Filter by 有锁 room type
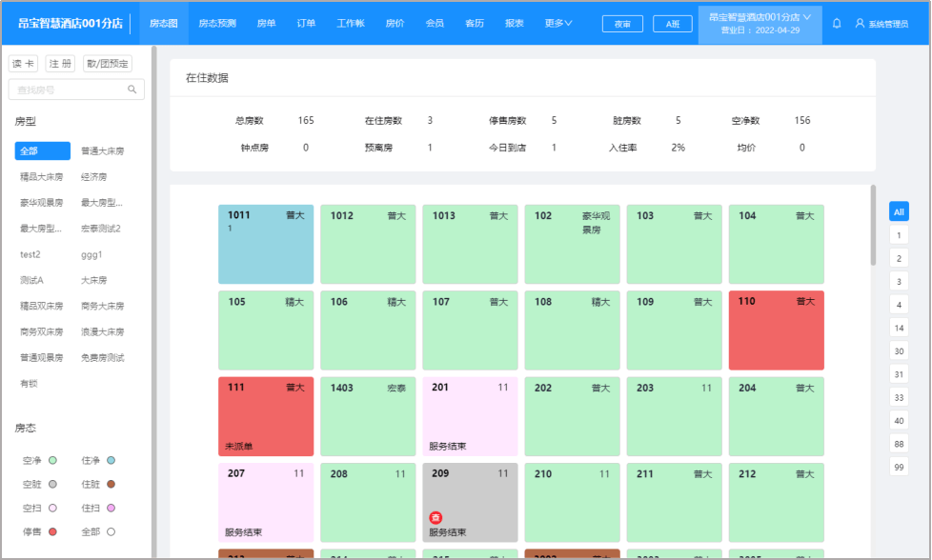Image resolution: width=932 pixels, height=560 pixels. [29, 384]
